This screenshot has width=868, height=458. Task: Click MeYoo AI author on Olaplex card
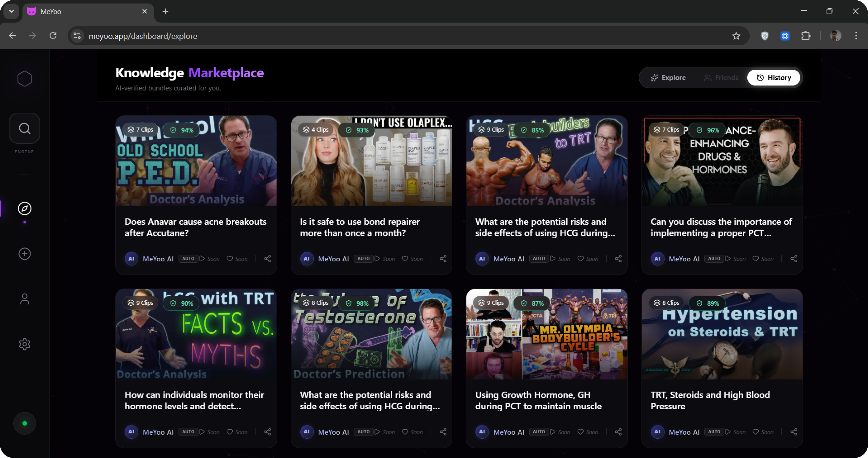click(x=333, y=259)
